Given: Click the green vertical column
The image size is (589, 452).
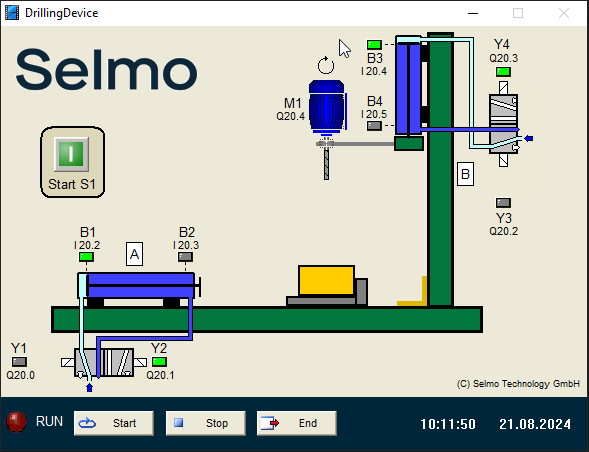Looking at the screenshot, I should click(x=441, y=170).
